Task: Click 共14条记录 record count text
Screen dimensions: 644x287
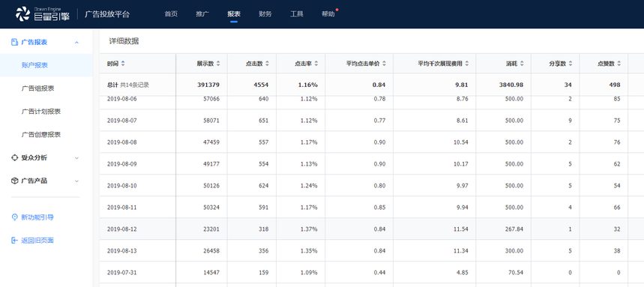Action: pyautogui.click(x=134, y=85)
